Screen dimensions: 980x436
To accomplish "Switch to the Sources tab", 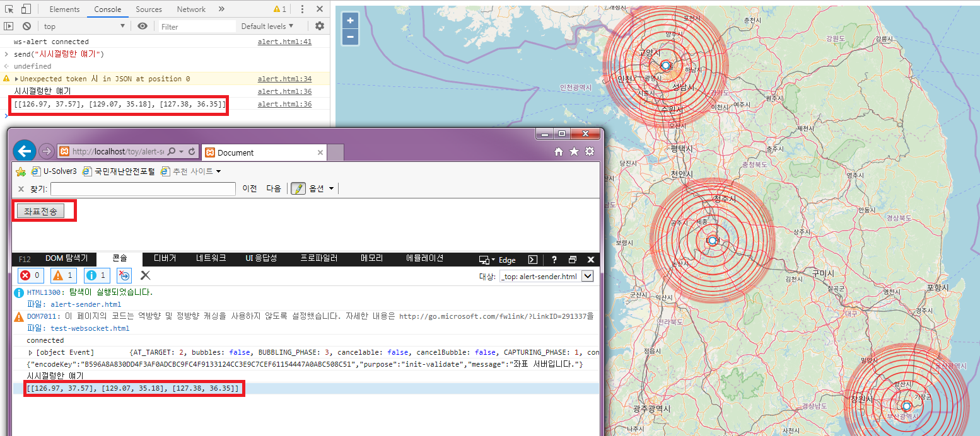I will point(149,9).
